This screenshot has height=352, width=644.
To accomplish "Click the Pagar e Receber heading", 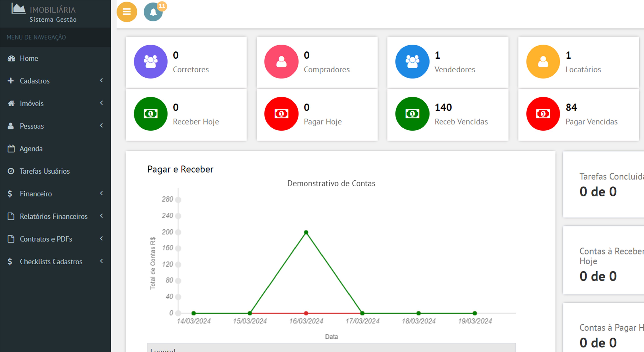I will tap(180, 169).
